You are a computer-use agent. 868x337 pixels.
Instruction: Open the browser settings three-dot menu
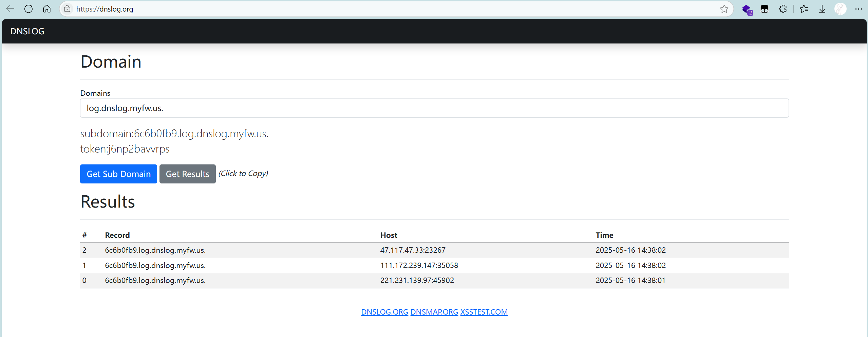click(x=858, y=9)
